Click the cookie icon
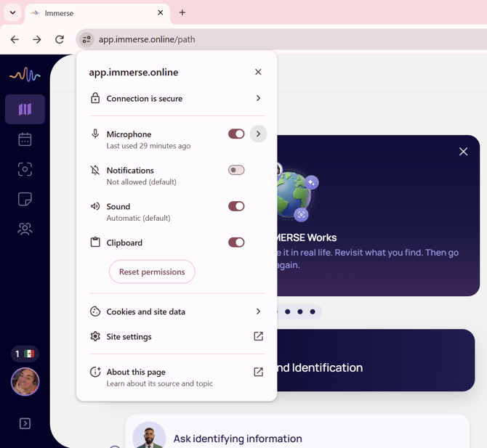 [x=95, y=311]
